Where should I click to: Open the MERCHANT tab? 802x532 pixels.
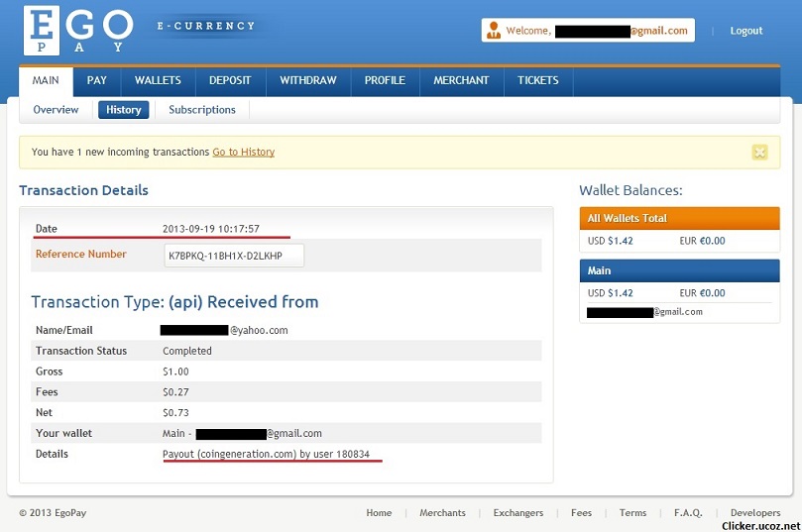click(461, 80)
